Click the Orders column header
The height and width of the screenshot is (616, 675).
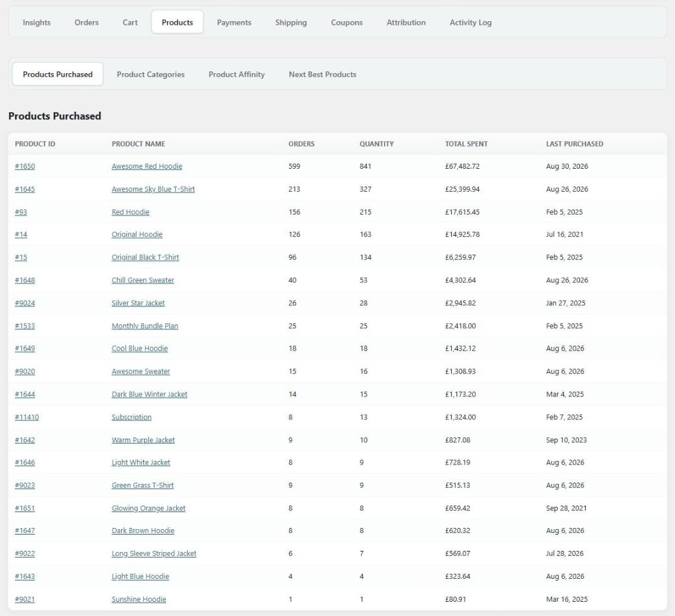point(302,144)
